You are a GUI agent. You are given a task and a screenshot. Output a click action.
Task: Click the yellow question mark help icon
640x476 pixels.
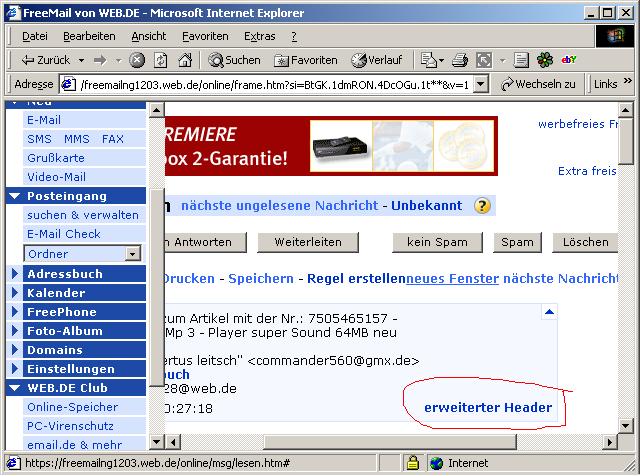pyautogui.click(x=482, y=206)
